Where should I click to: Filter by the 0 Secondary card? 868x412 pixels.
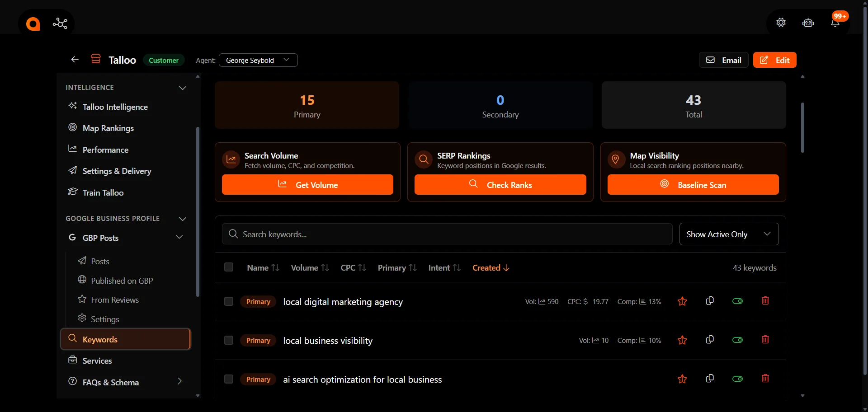500,105
